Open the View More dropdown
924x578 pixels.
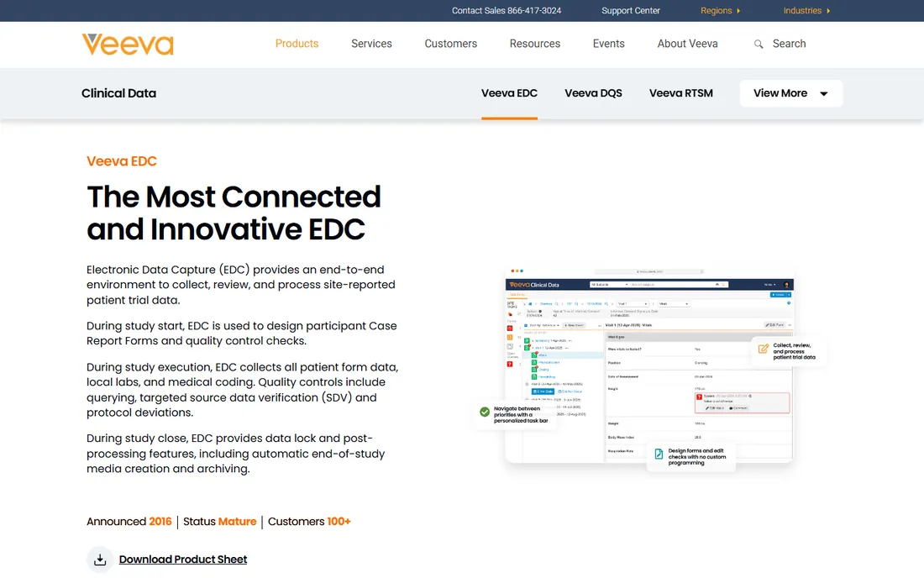click(x=790, y=93)
